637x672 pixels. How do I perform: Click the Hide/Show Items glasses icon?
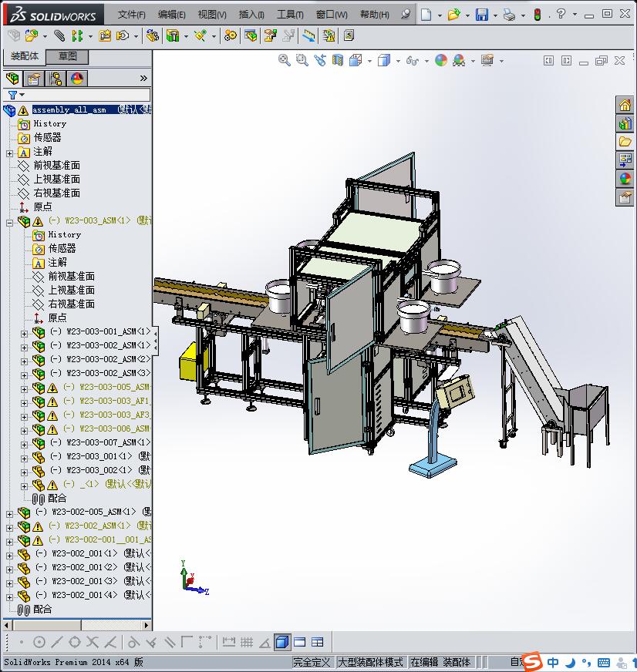click(x=413, y=60)
